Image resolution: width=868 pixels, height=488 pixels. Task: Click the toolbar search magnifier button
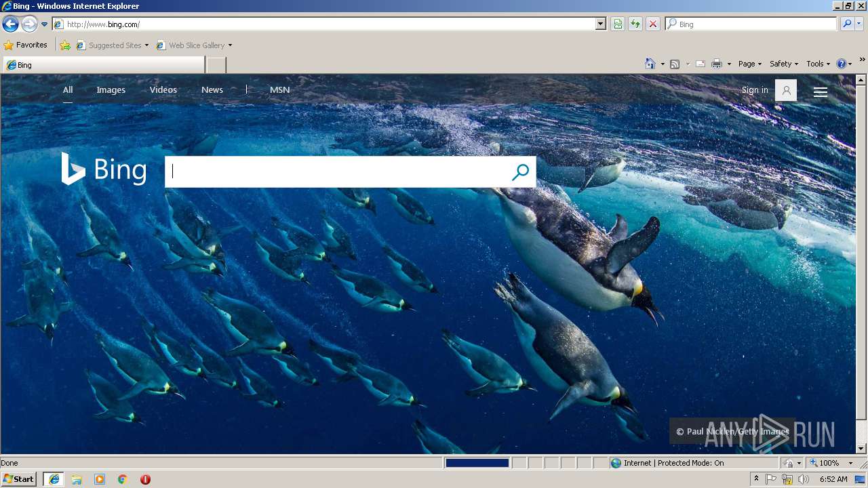(847, 24)
